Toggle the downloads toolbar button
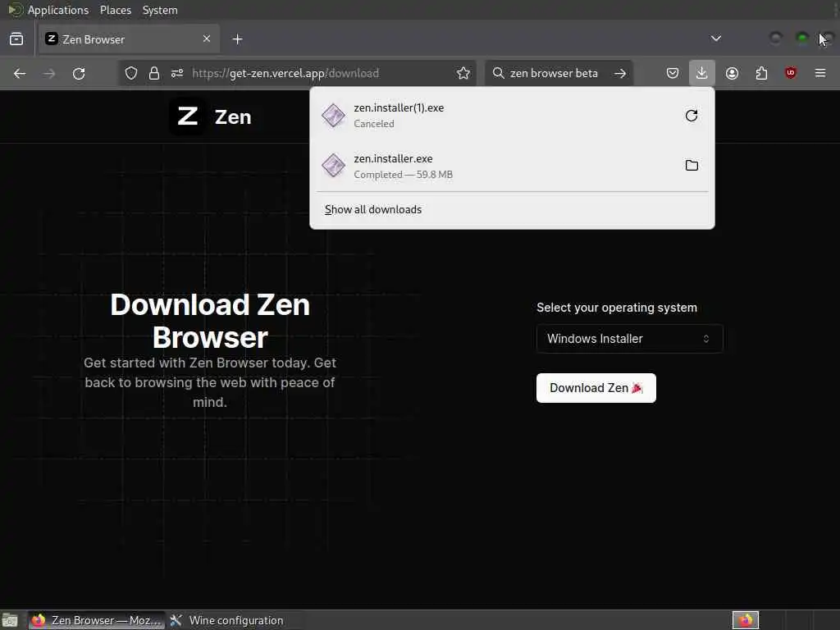Viewport: 840px width, 630px height. (x=702, y=73)
